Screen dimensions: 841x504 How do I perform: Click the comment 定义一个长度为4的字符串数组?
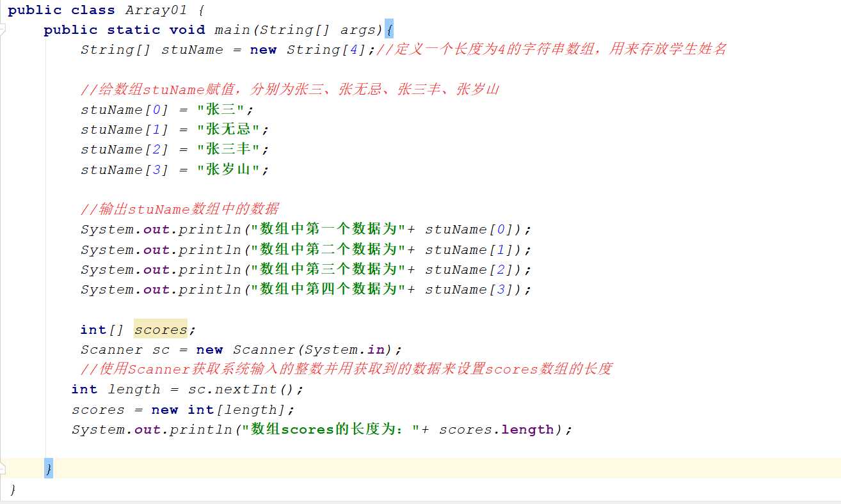pos(489,49)
